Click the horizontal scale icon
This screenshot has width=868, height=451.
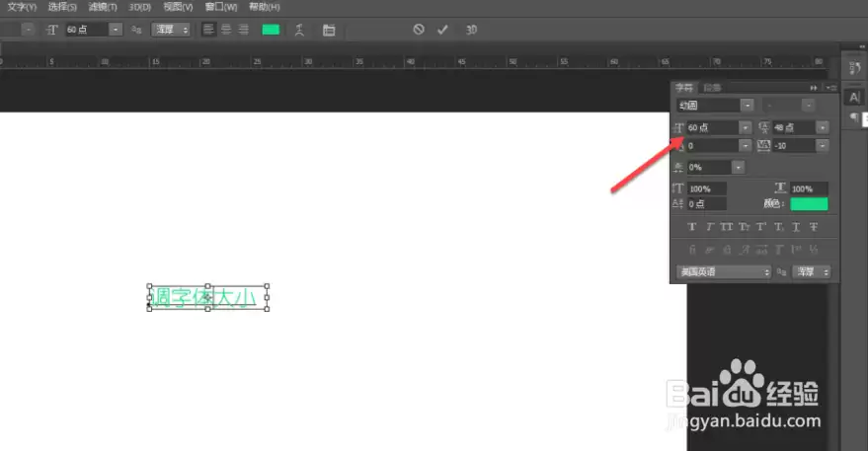pyautogui.click(x=780, y=188)
